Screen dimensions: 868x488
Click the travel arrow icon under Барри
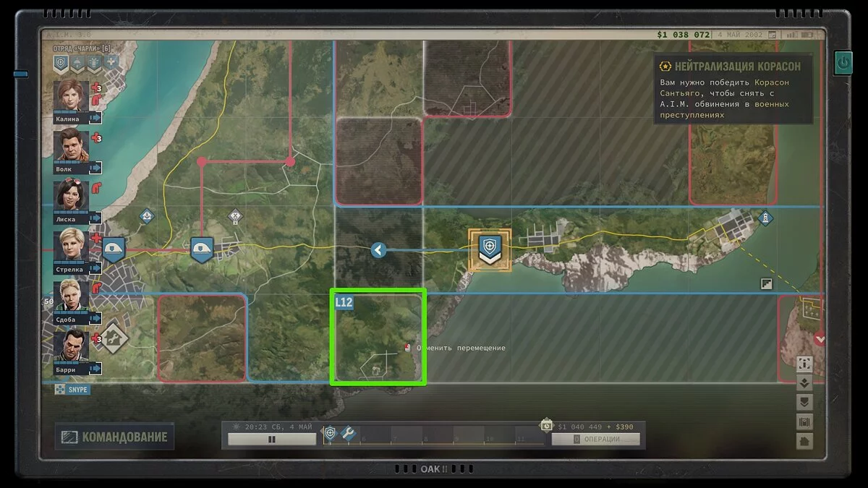click(x=95, y=368)
